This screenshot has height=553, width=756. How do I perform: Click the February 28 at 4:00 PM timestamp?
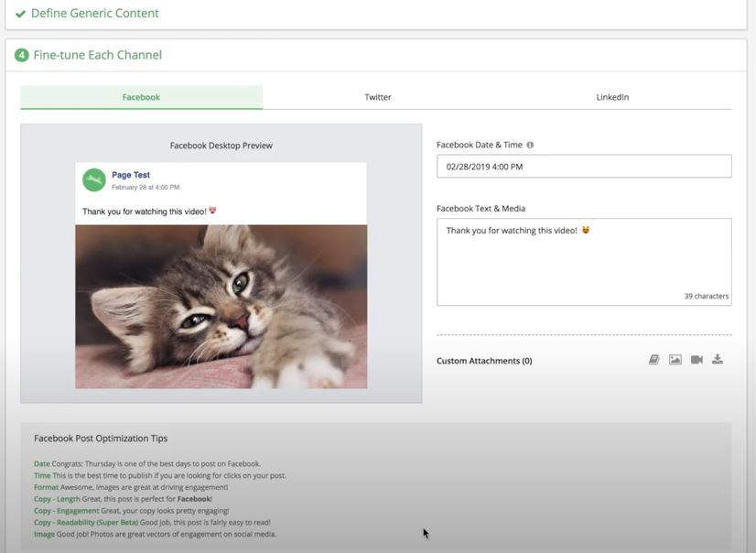[x=145, y=188]
